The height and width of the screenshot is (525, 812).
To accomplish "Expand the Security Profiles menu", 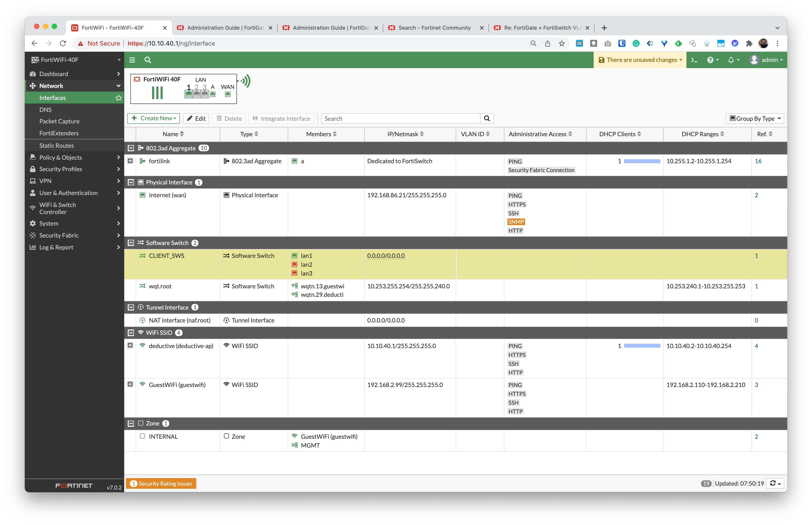I will pos(74,169).
